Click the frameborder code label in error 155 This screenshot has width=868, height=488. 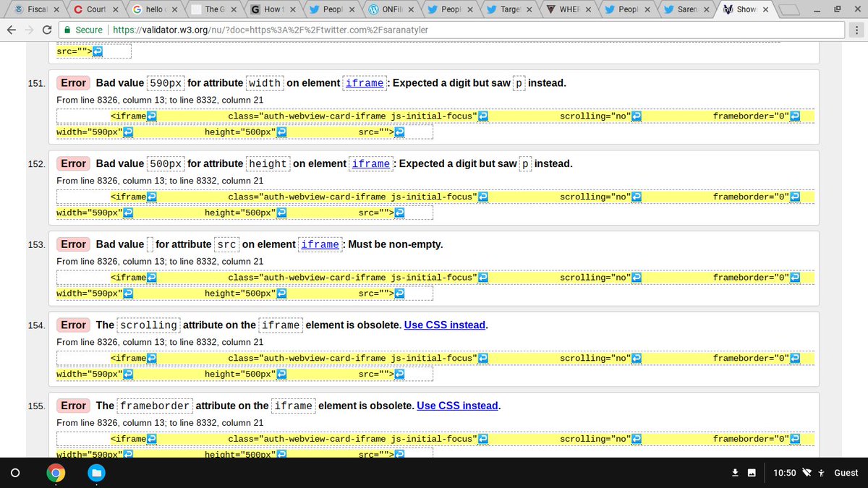(x=155, y=406)
